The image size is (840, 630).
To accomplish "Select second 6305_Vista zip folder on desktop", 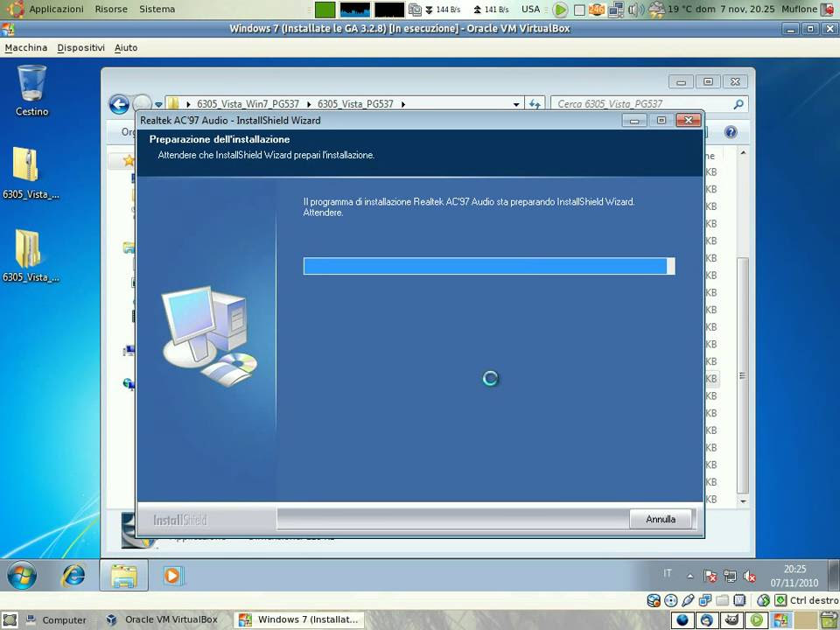I will tap(31, 256).
